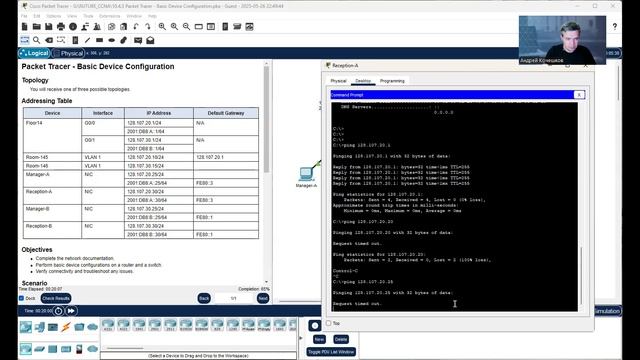The height and width of the screenshot is (360, 640).
Task: Select the Manager-A PC in the workspace
Action: click(x=306, y=175)
